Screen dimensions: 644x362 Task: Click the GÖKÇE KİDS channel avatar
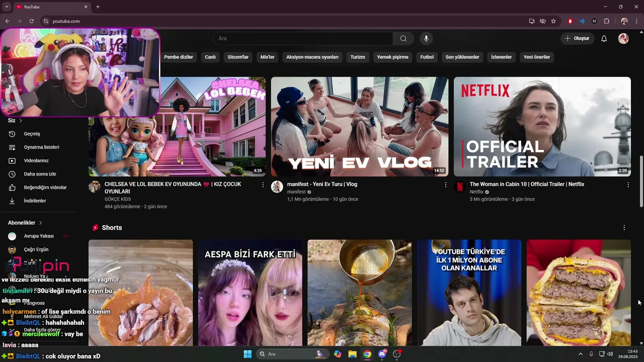(x=95, y=187)
